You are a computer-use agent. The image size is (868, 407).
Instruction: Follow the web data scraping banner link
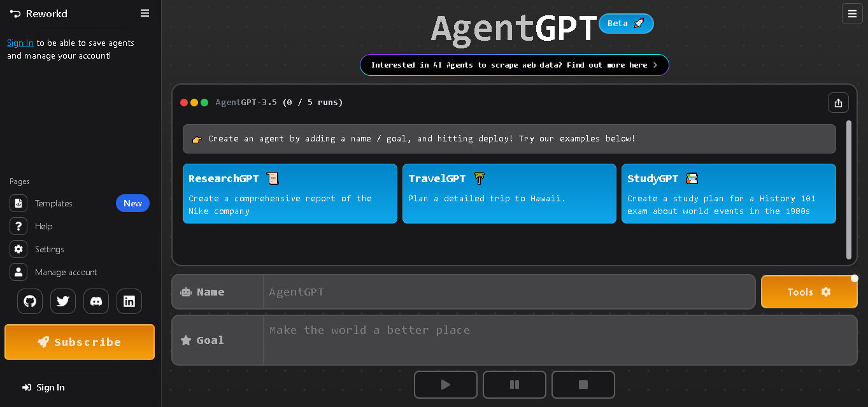(x=514, y=64)
